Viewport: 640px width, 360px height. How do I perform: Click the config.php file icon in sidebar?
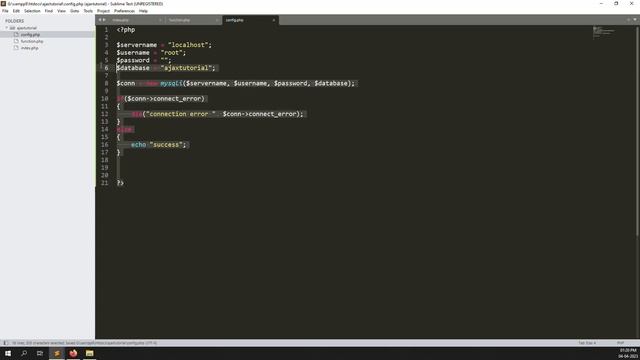point(16,35)
